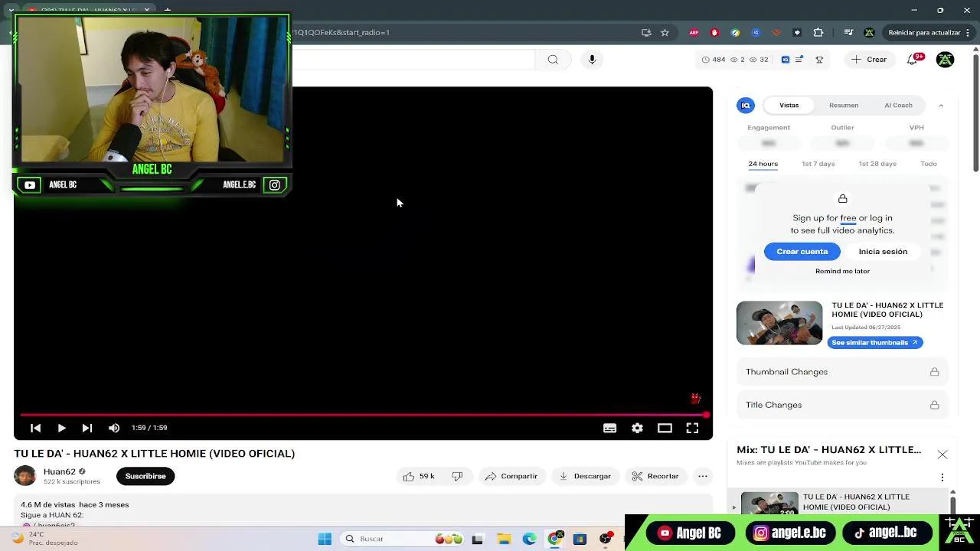Select the 1st 7 days tab
This screenshot has height=551, width=980.
point(818,164)
